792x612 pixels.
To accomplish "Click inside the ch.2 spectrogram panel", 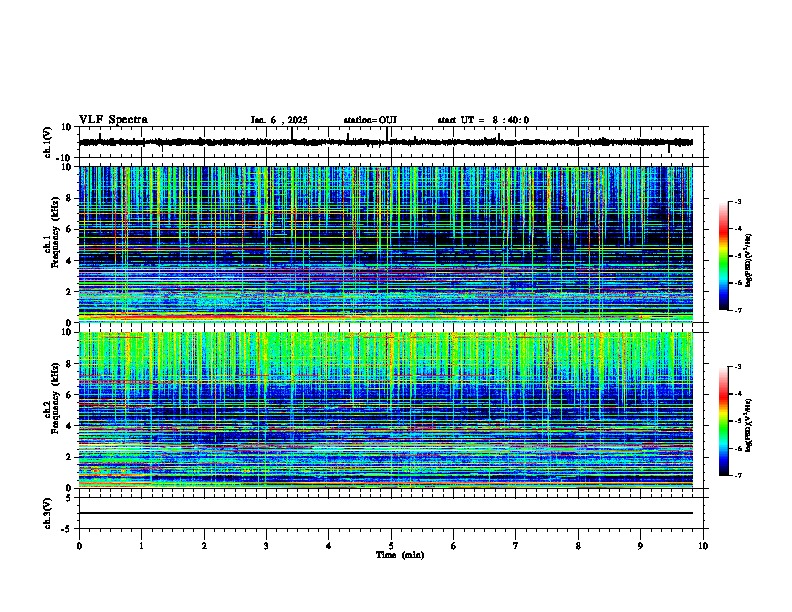I will (x=386, y=410).
